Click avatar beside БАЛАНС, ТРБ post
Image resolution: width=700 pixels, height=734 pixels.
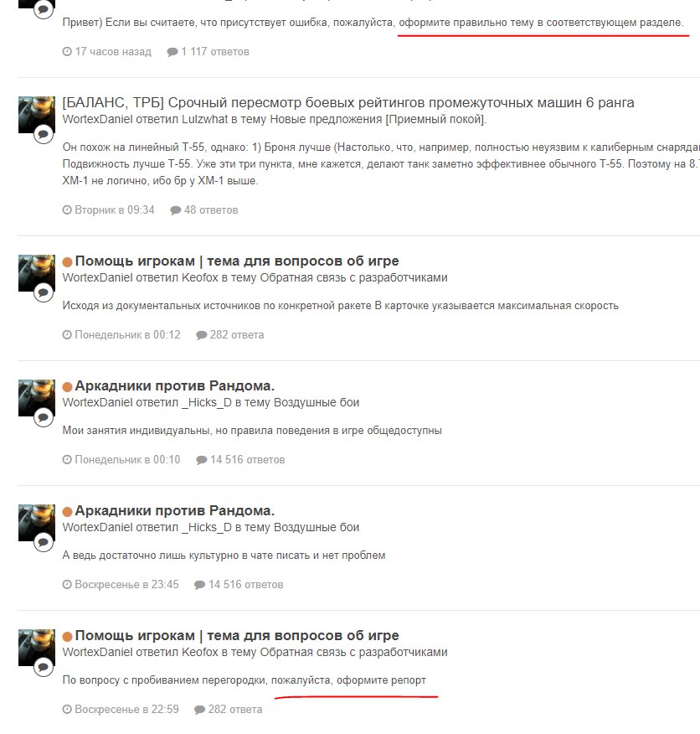point(37,115)
